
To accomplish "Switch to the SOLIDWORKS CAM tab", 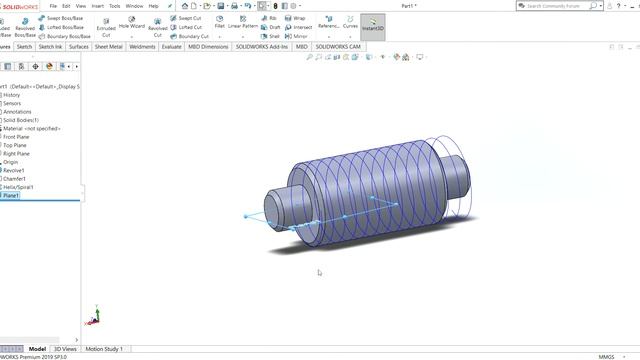I will pyautogui.click(x=338, y=47).
